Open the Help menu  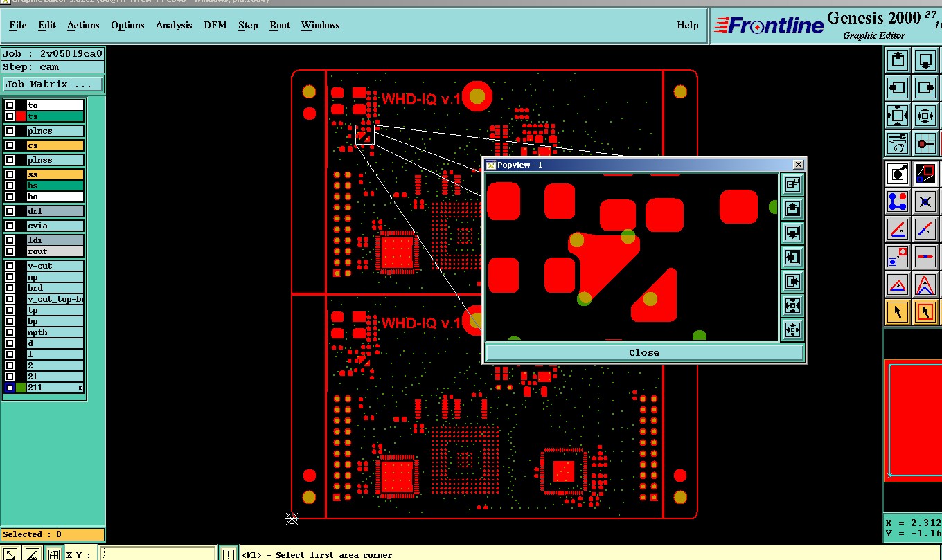[688, 26]
